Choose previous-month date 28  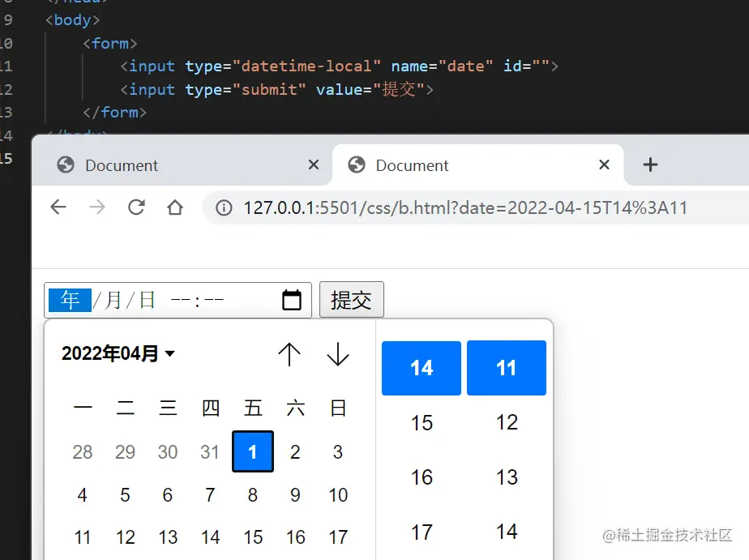[83, 451]
